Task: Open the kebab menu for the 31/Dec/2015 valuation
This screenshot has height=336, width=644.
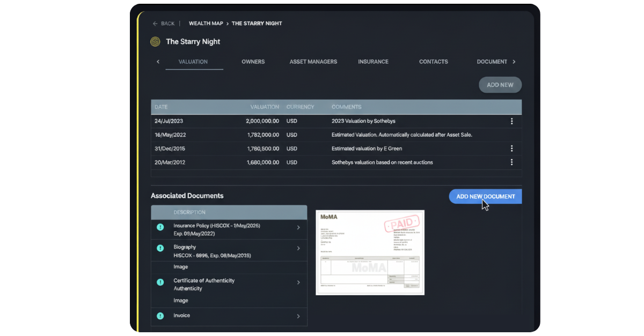Action: pyautogui.click(x=511, y=148)
